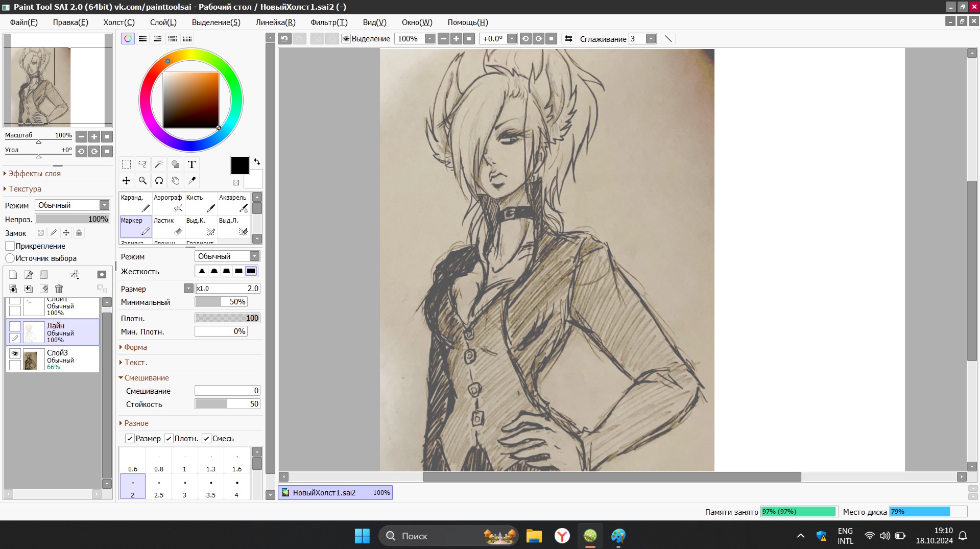The image size is (980, 549).
Task: Swap foreground and background colors
Action: (x=257, y=162)
